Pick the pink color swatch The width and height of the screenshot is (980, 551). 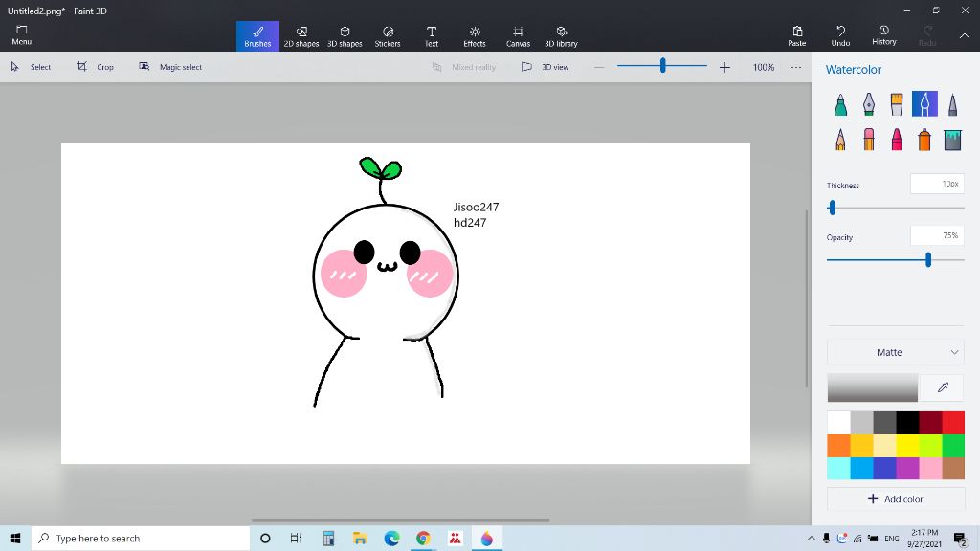tap(930, 468)
